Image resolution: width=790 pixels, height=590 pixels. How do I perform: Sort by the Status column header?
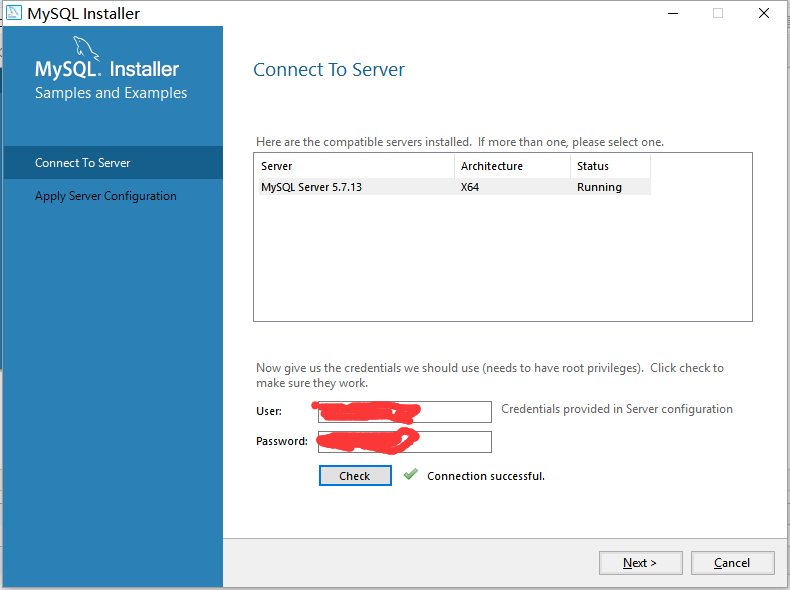point(611,166)
